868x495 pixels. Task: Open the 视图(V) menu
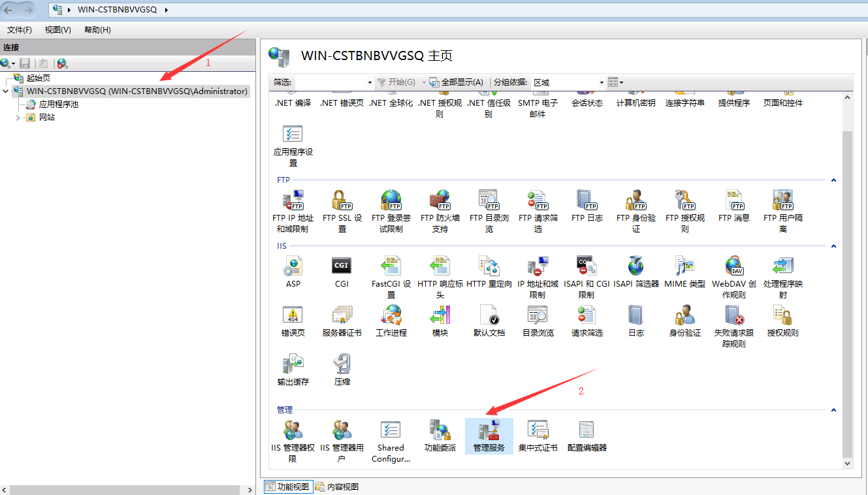57,29
